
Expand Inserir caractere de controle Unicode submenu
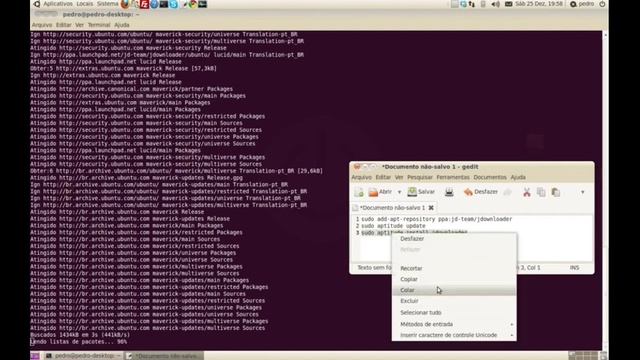click(x=454, y=335)
